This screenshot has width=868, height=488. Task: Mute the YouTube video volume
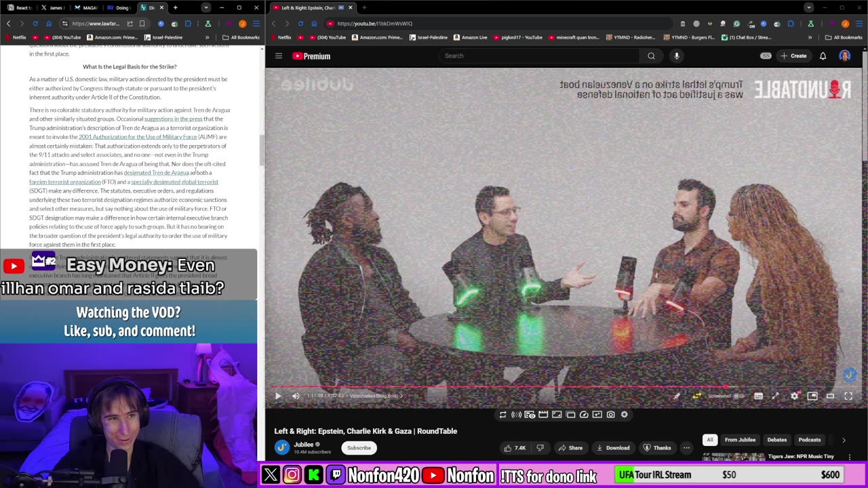tap(296, 396)
